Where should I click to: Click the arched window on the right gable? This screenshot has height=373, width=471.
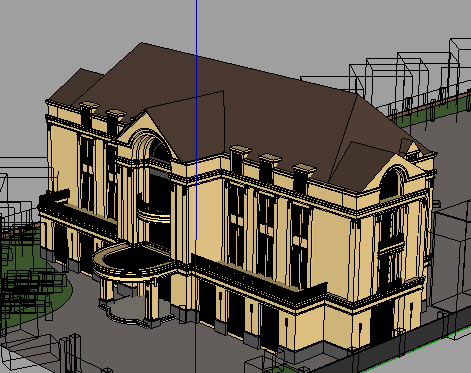click(x=391, y=184)
